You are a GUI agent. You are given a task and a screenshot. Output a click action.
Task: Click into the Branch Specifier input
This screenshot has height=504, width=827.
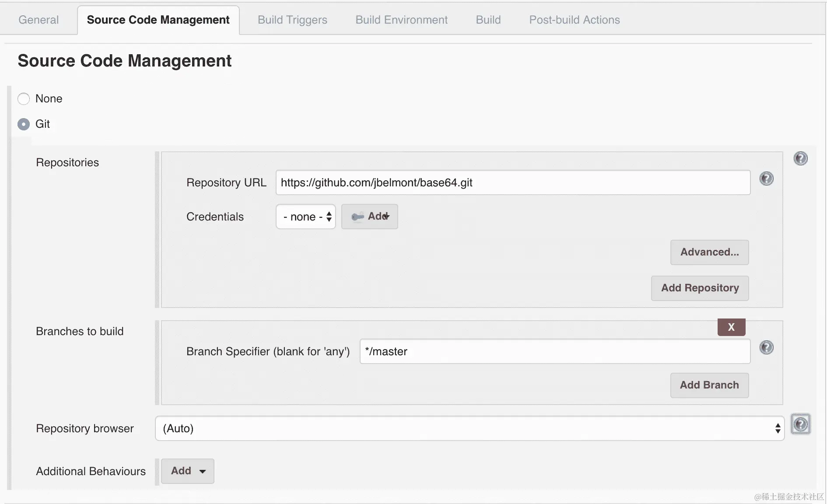(x=555, y=351)
